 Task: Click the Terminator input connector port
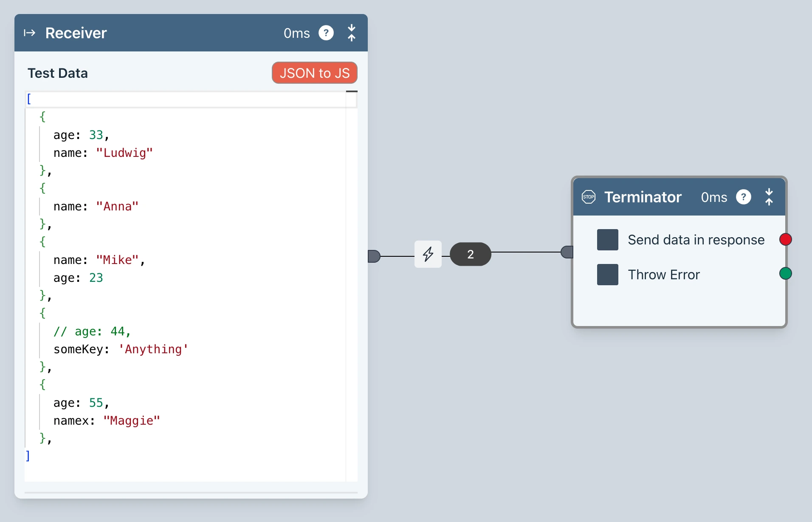567,252
